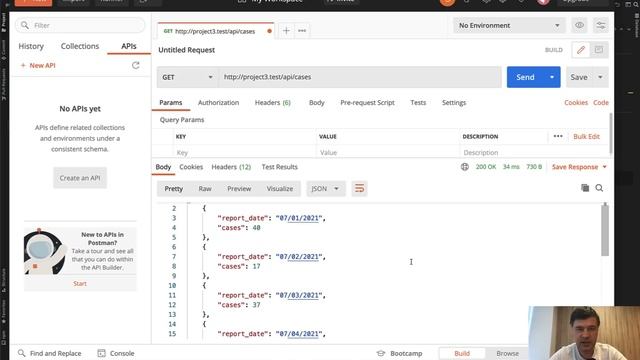Open the environment quick look eye
Screen dimensions: 640x360
(x=579, y=25)
